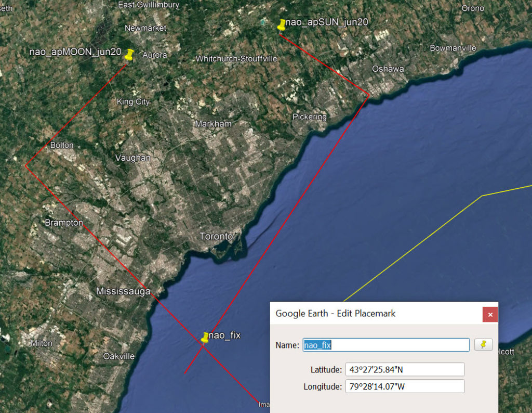Select the Oshawa map label
532x413 pixels.
pos(388,69)
